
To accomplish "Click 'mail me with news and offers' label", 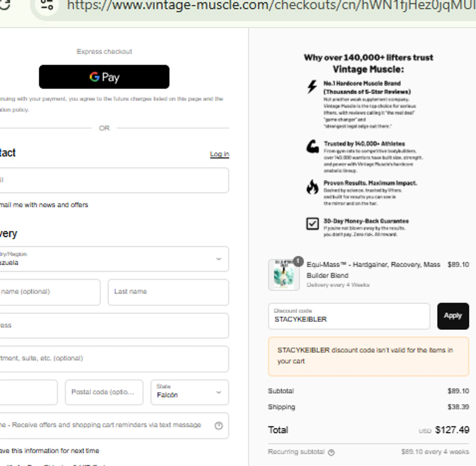I will pos(44,205).
